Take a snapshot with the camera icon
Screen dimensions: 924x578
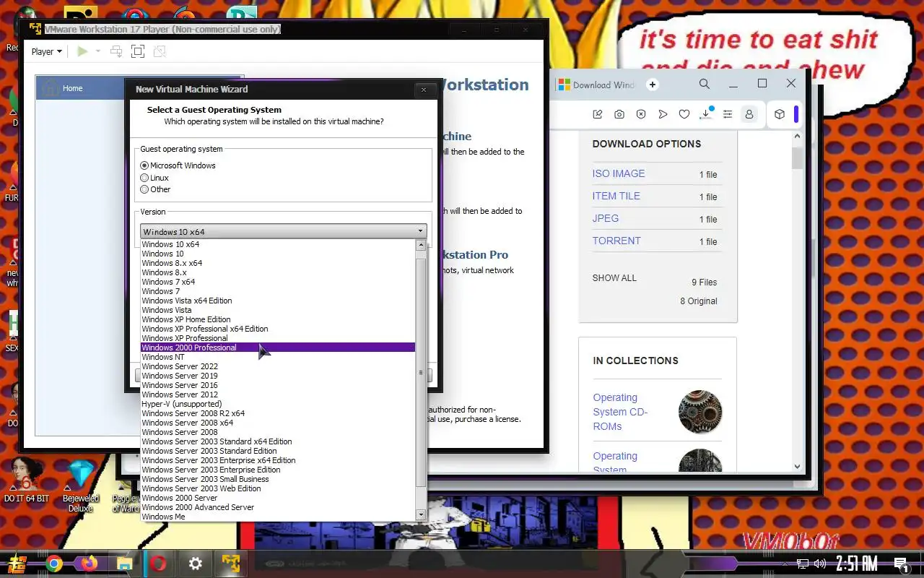(619, 114)
